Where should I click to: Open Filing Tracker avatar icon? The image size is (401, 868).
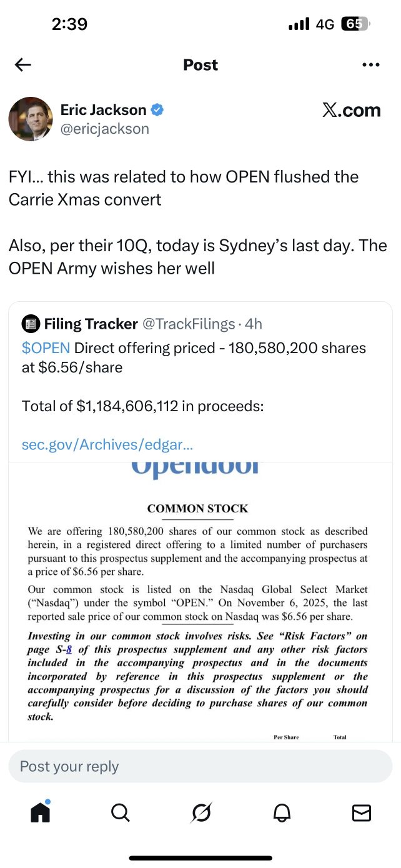point(31,324)
